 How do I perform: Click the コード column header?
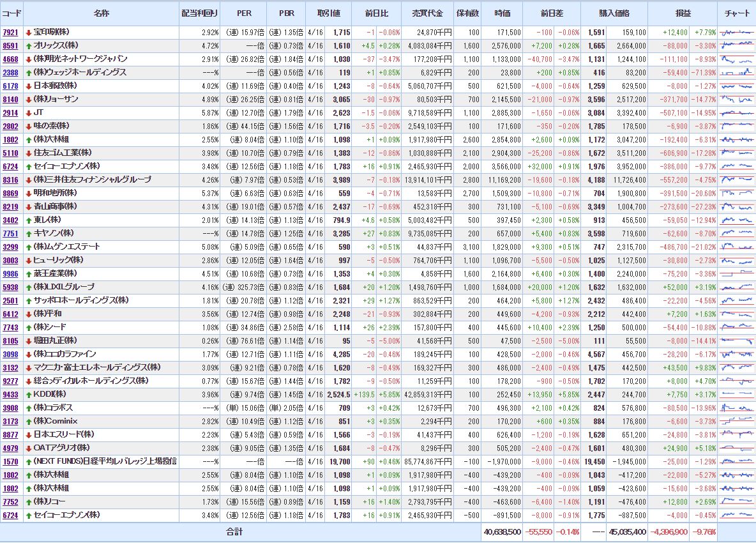[x=11, y=13]
